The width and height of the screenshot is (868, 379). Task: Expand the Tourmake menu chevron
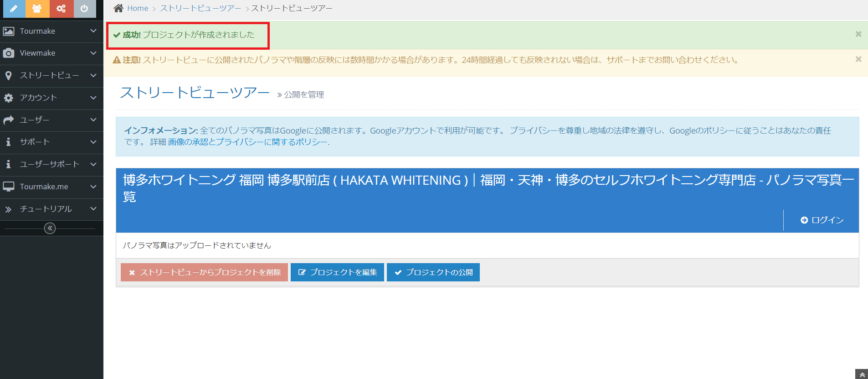93,31
